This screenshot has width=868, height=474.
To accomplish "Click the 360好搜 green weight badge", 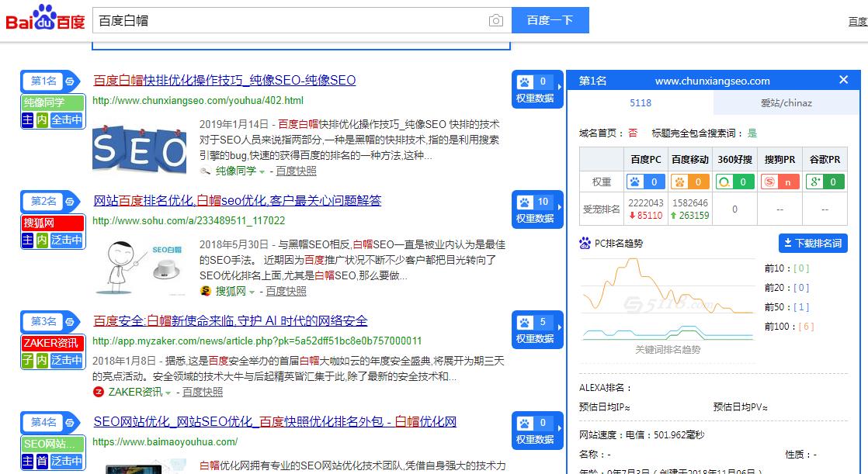I will (734, 182).
